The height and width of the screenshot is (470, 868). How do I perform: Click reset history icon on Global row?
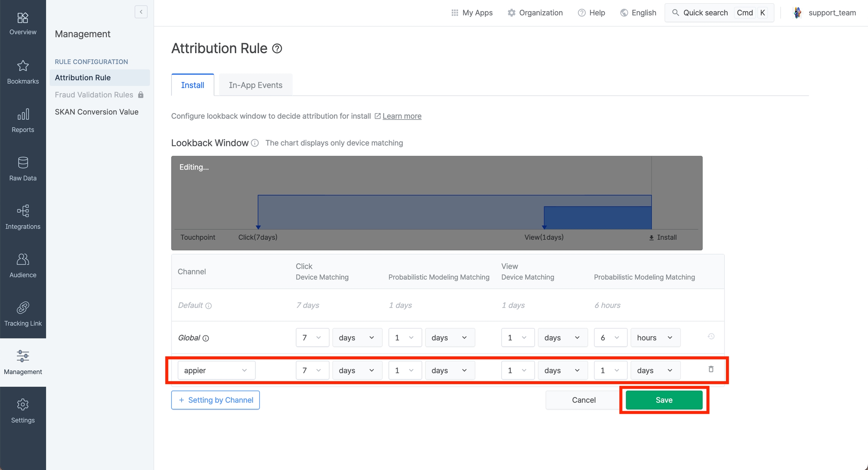click(x=711, y=337)
